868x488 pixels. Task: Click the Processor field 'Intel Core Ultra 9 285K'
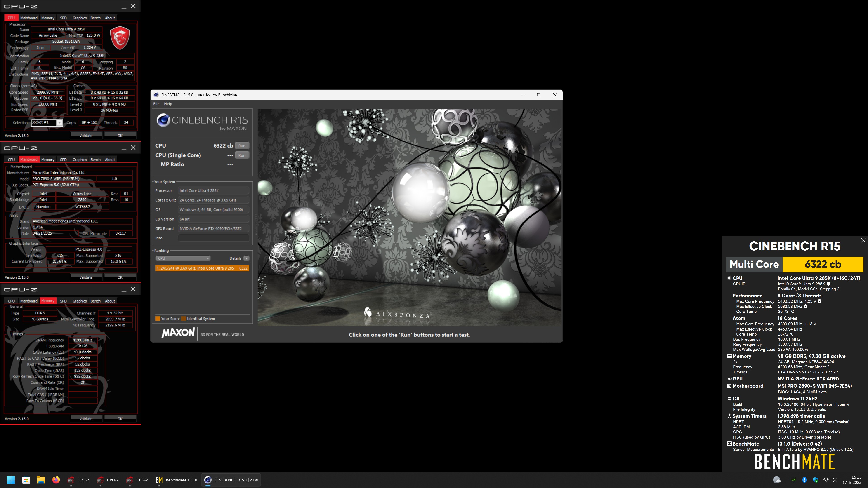[213, 191]
